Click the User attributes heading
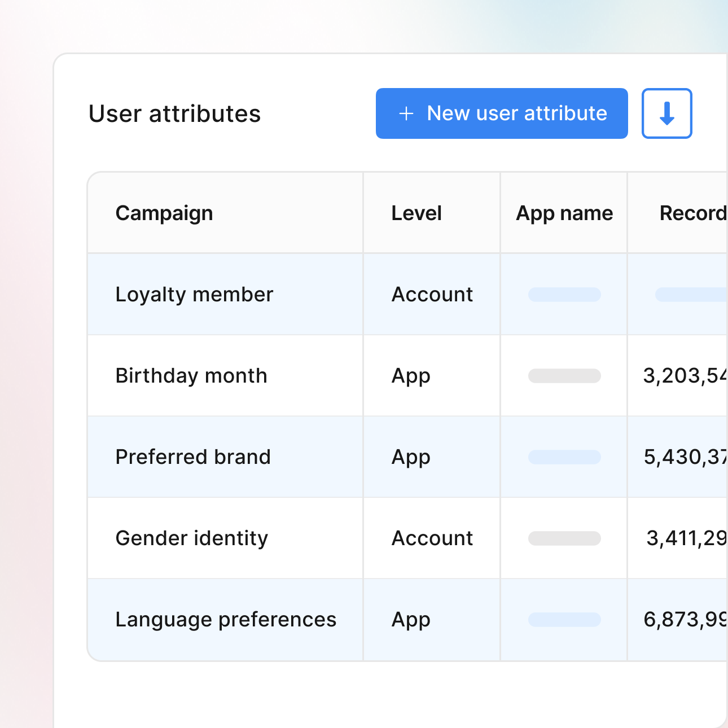The height and width of the screenshot is (728, 728). point(175,113)
